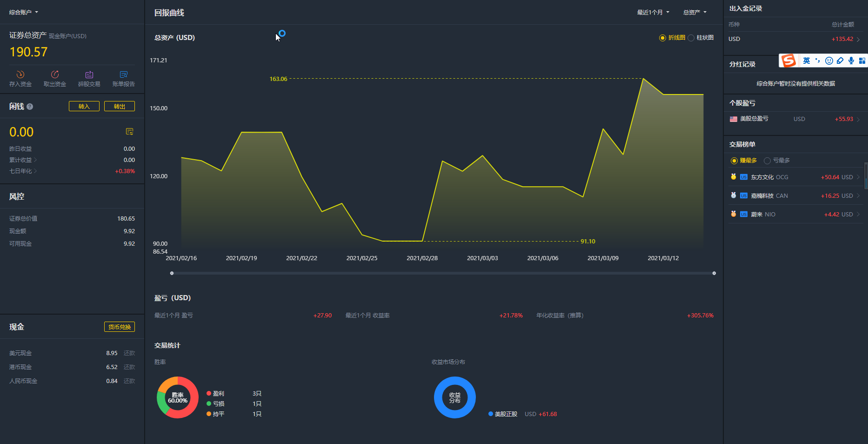Click the 91.10 low value label
The height and width of the screenshot is (444, 868).
(x=588, y=242)
